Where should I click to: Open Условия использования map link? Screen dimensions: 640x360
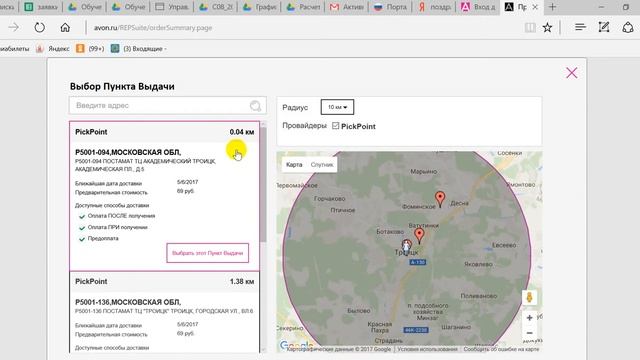click(427, 349)
